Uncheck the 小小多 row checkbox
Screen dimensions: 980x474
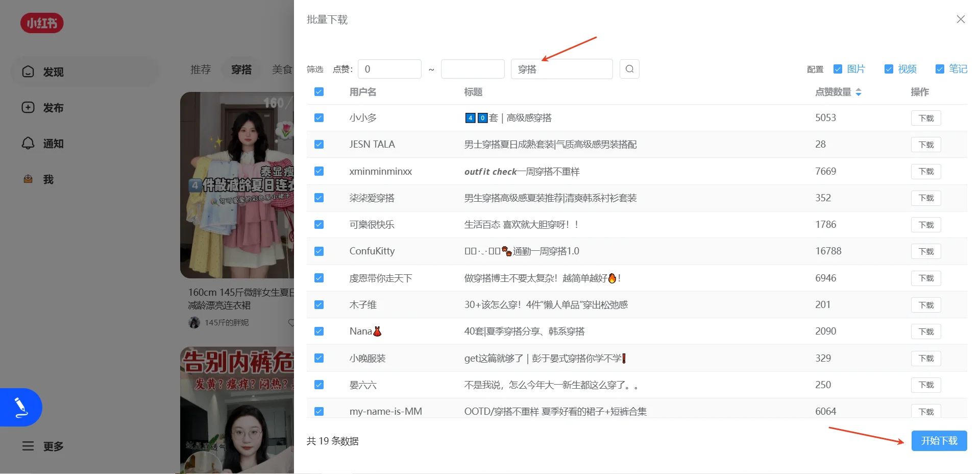318,117
